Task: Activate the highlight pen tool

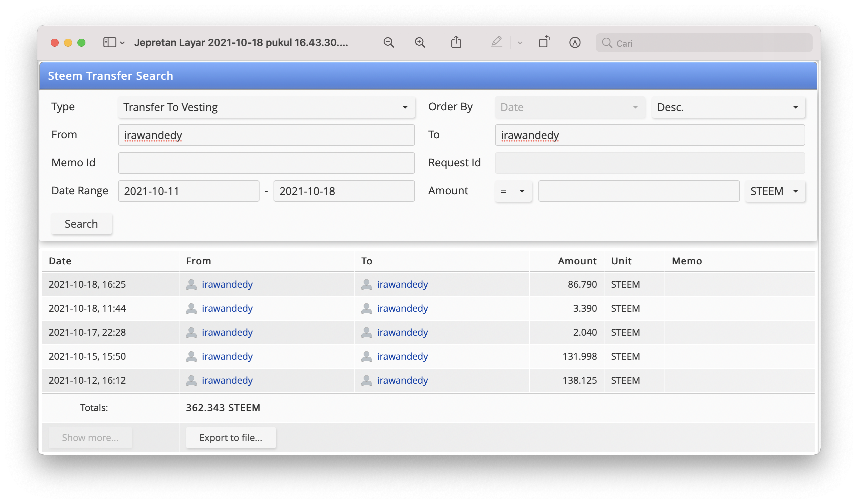Action: pos(496,42)
